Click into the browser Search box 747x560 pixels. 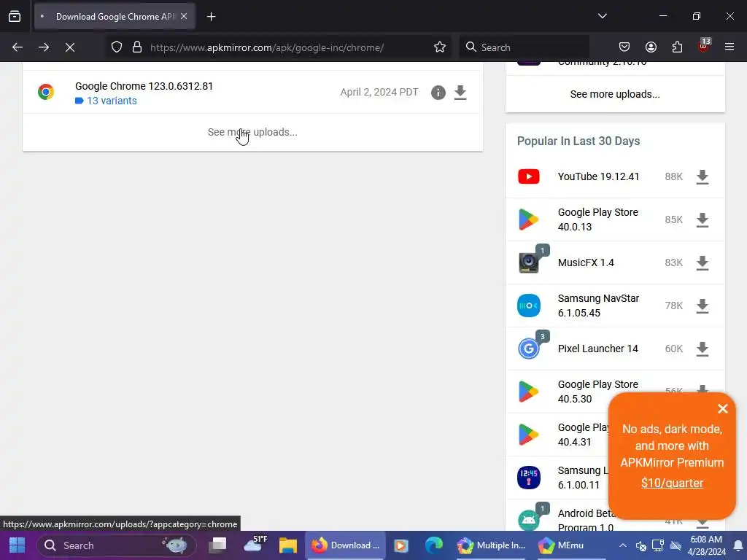(x=524, y=47)
